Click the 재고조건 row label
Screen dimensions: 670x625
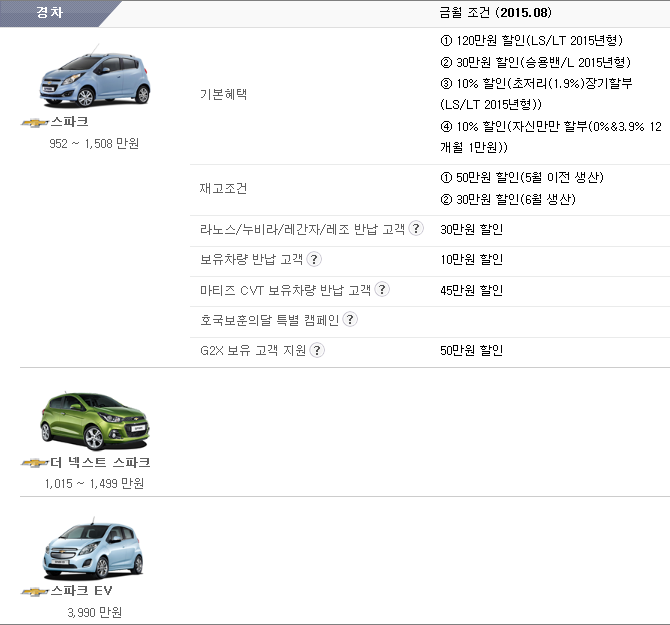(223, 188)
